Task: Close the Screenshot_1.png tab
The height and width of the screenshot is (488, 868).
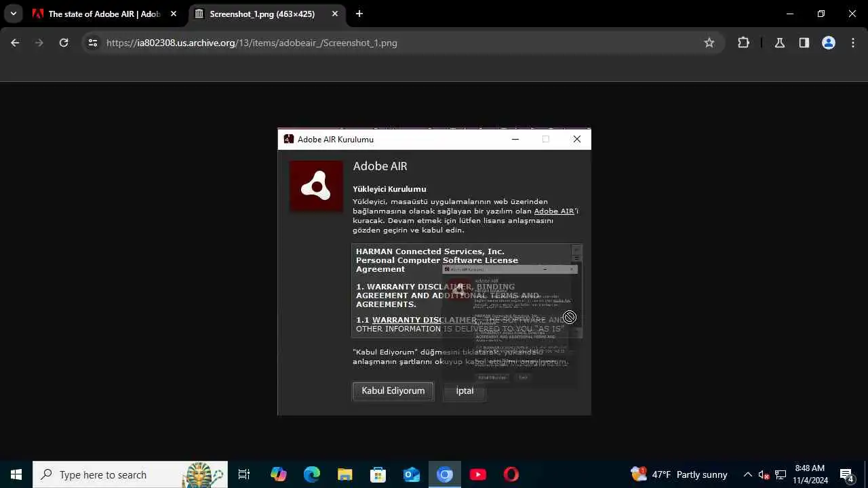Action: [x=335, y=14]
